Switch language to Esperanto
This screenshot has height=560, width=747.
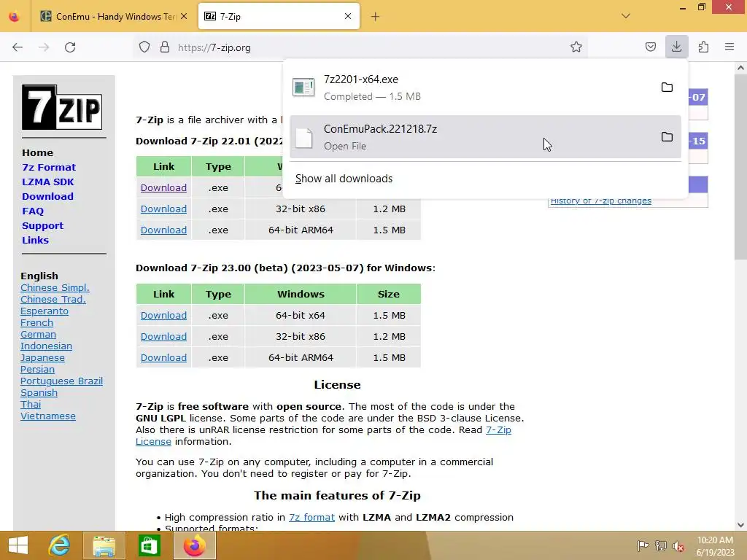[x=44, y=311]
